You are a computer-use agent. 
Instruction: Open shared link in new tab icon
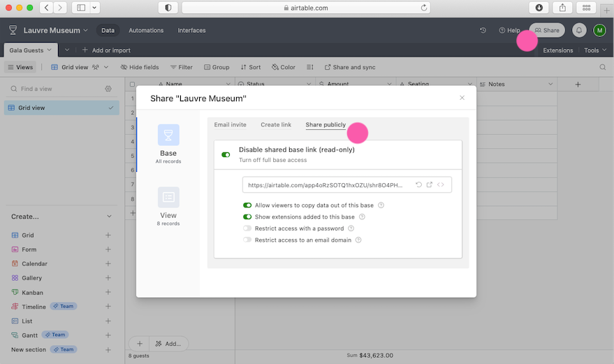[430, 184]
